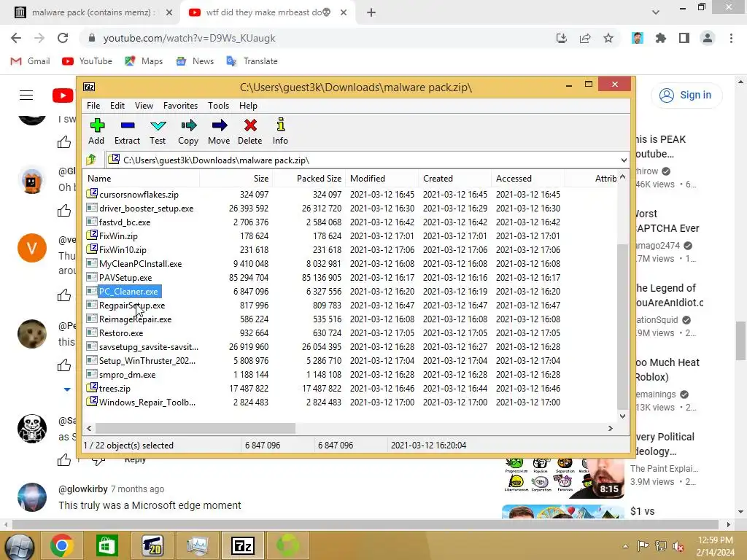Select Restoro.exe in the archive

click(121, 332)
